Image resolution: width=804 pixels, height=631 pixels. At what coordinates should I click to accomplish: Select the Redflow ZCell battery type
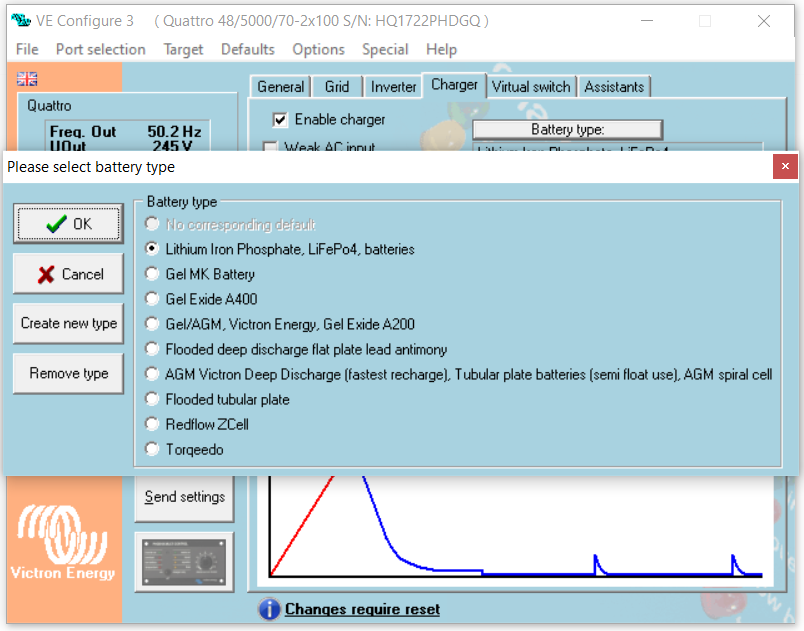point(197,424)
